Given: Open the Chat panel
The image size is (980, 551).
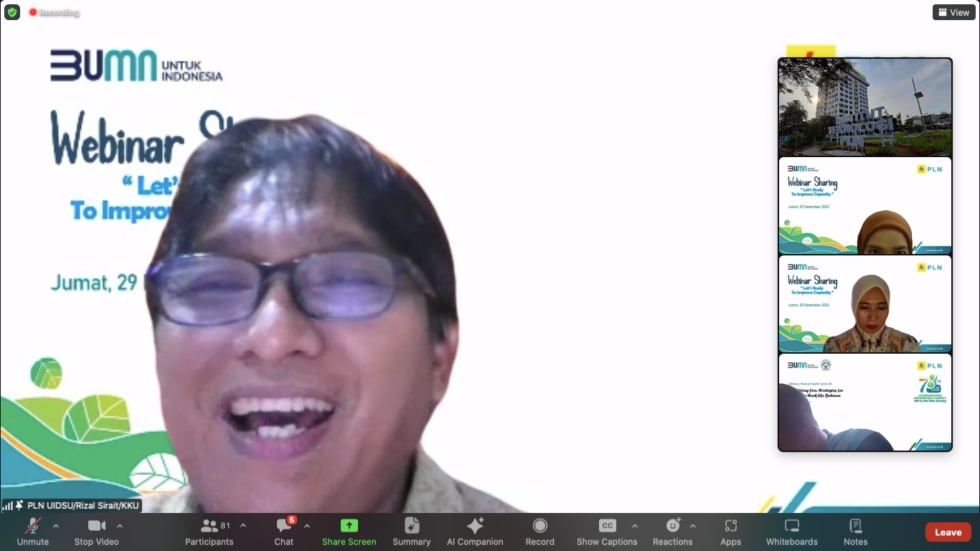Looking at the screenshot, I should pyautogui.click(x=284, y=532).
